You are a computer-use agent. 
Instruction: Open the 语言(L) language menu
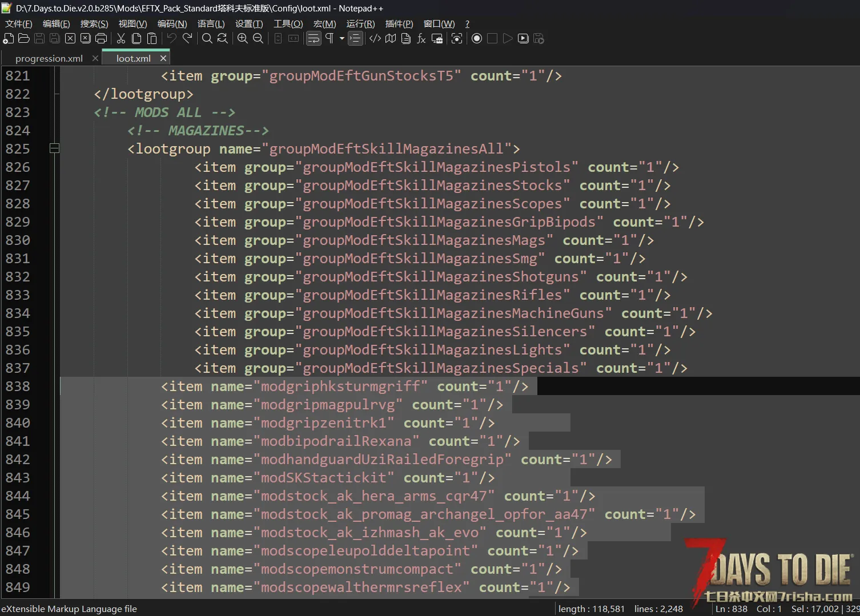[211, 24]
